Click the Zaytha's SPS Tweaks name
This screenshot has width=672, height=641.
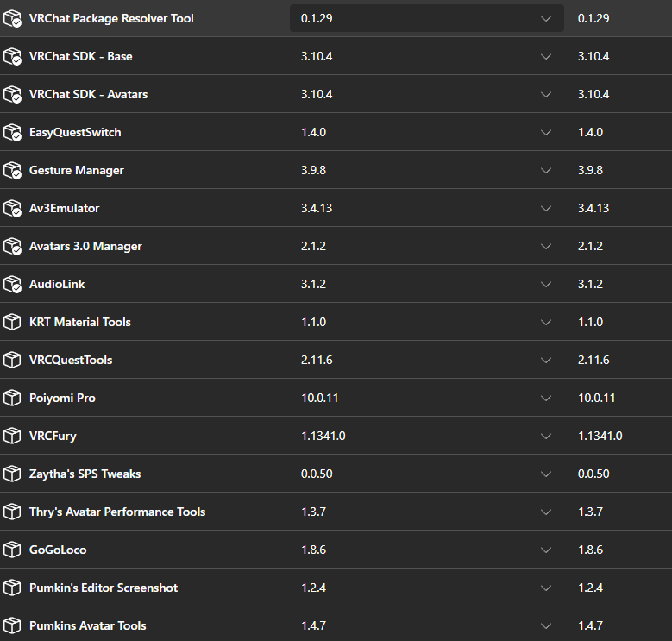coord(85,474)
